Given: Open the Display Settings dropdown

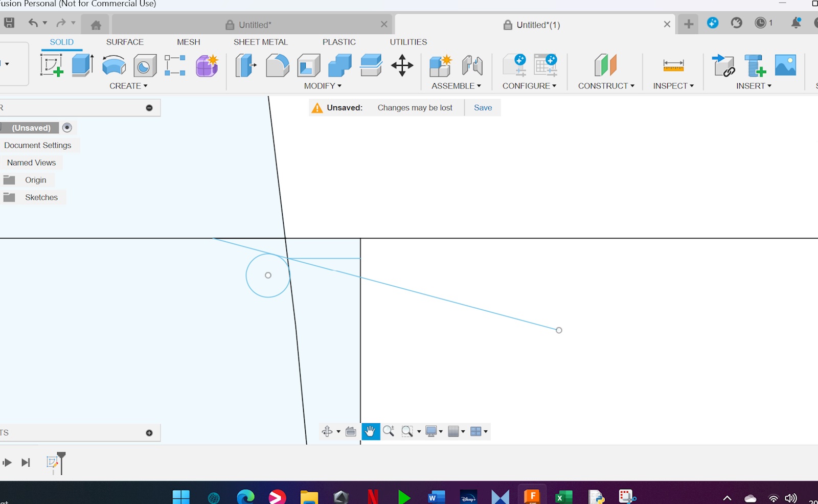Looking at the screenshot, I should (x=434, y=431).
